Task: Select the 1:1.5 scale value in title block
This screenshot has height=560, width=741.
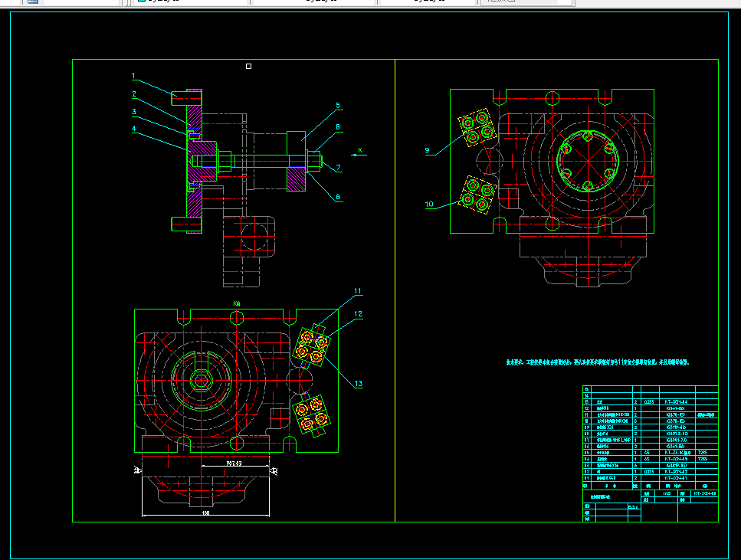Action: coord(667,493)
